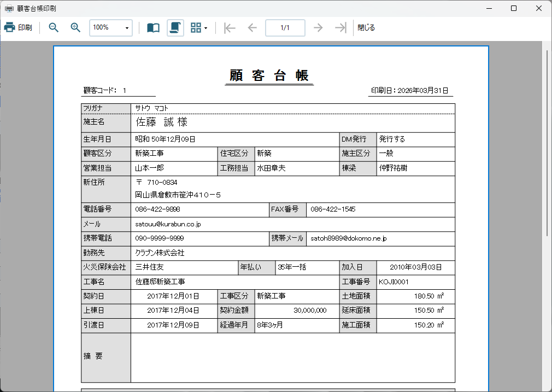Click the 顧客台帳 report title
This screenshot has height=392, width=552.
click(x=269, y=75)
